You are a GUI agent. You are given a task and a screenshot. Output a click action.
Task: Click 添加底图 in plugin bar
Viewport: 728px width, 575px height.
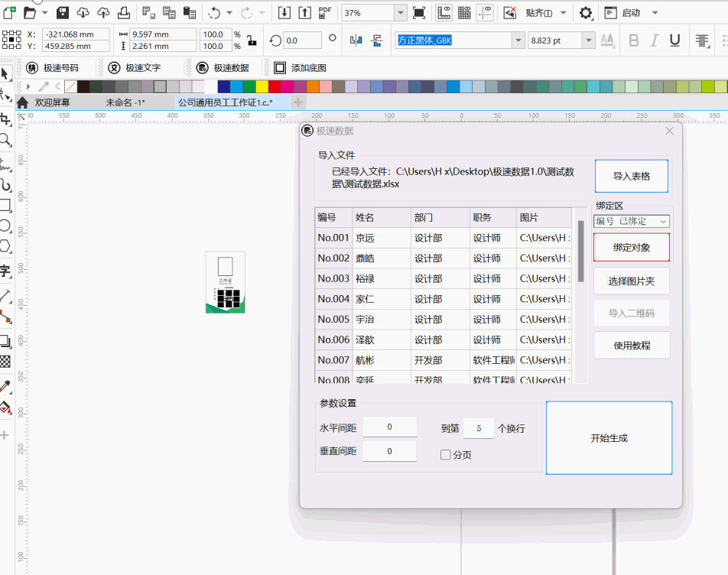[x=300, y=68]
